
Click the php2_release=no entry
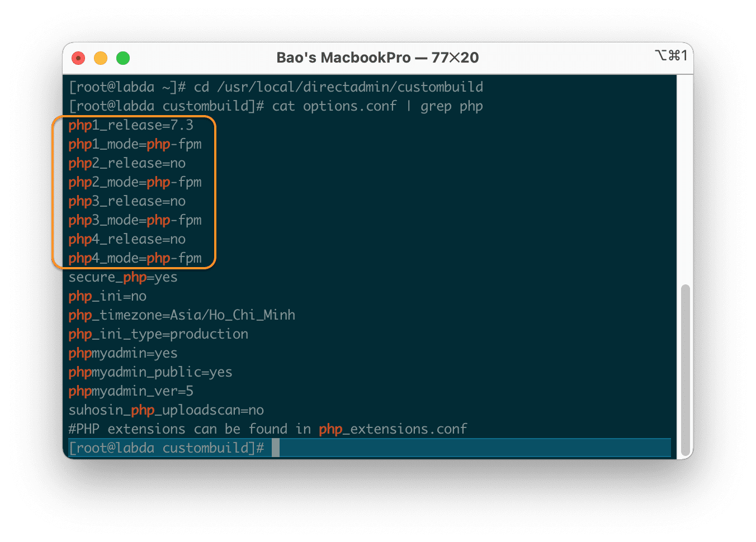click(x=127, y=163)
